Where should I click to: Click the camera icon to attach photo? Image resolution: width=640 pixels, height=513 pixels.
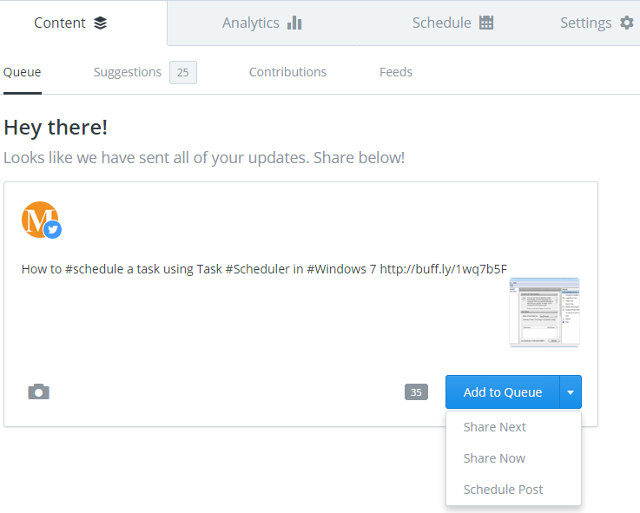pyautogui.click(x=38, y=391)
